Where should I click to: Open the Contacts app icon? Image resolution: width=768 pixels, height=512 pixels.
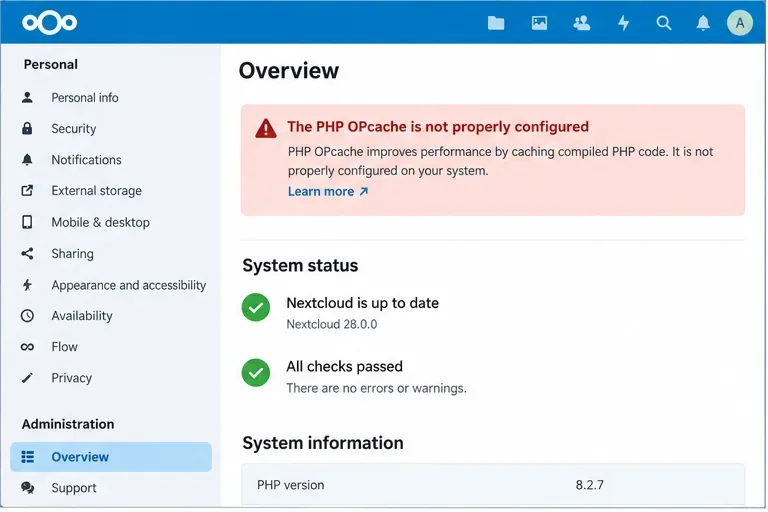click(x=581, y=23)
